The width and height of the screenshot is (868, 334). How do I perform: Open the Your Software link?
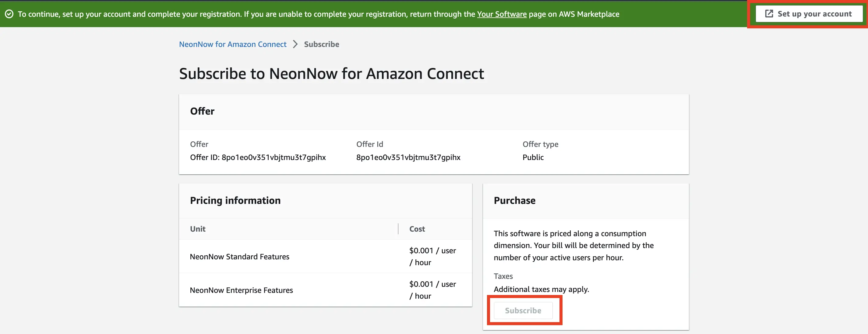point(501,14)
